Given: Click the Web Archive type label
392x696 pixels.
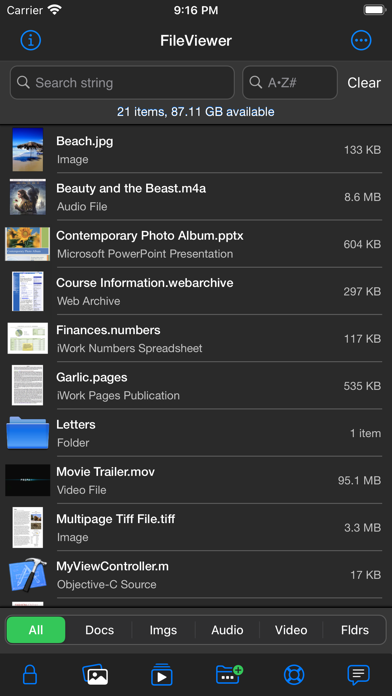Looking at the screenshot, I should (88, 301).
